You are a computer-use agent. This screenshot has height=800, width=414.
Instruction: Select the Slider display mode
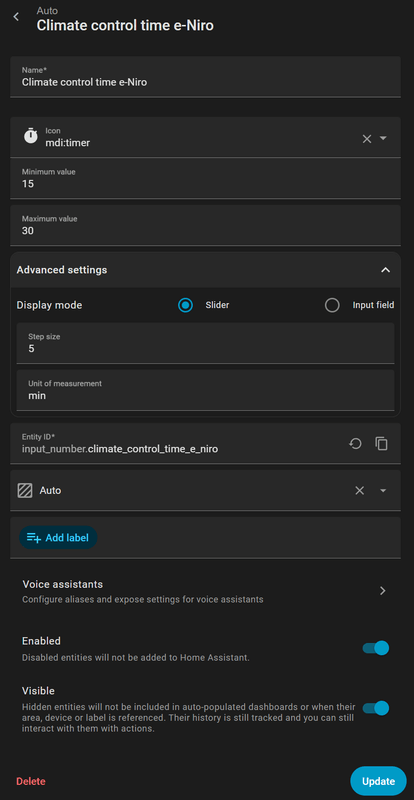(185, 305)
